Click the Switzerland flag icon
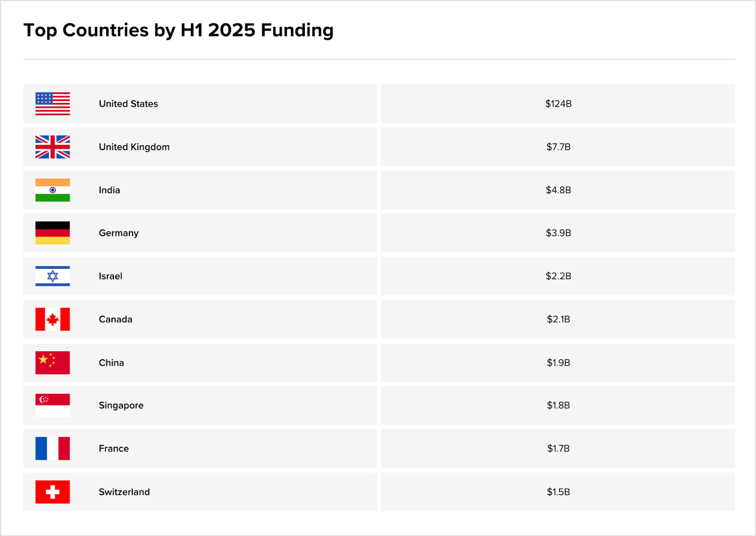756x536 pixels. [52, 492]
